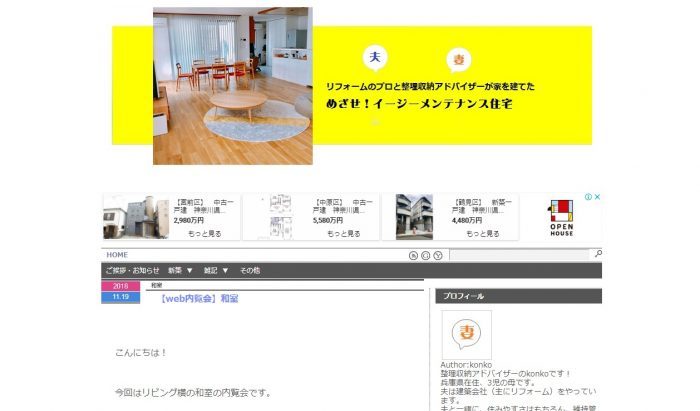The image size is (700, 411).
Task: Open the header living room photo
Action: click(x=233, y=86)
